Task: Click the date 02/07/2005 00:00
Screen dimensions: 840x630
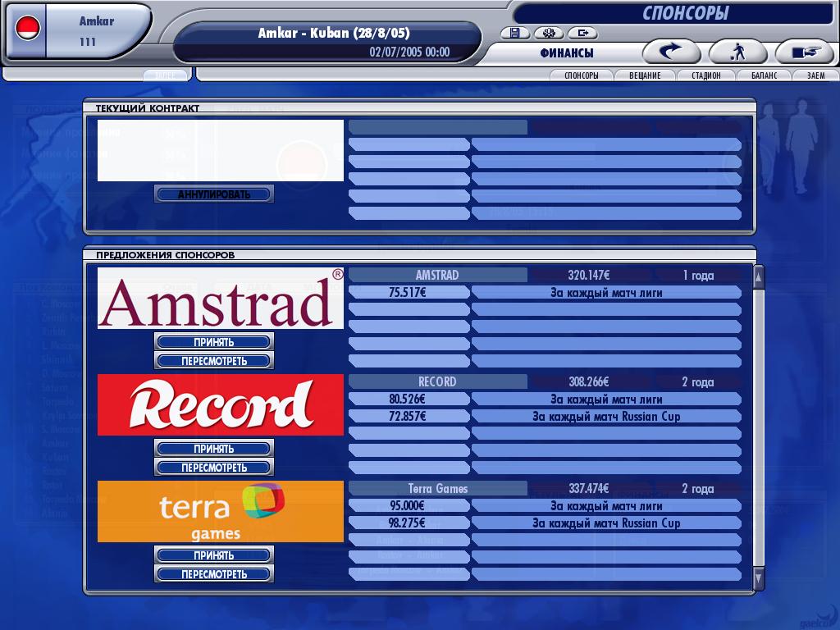Action: coord(409,52)
